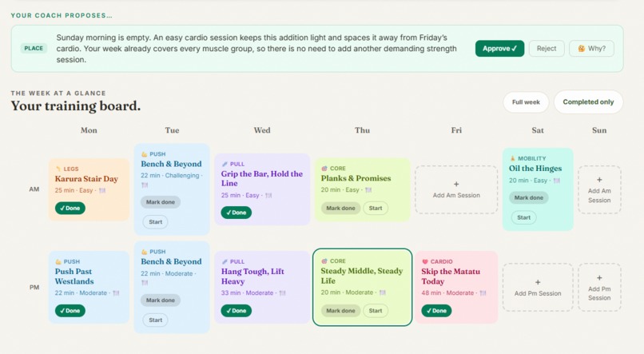Click Pull icon on Hang Tough, Lift Heavy
The width and height of the screenshot is (644, 354).
point(225,261)
